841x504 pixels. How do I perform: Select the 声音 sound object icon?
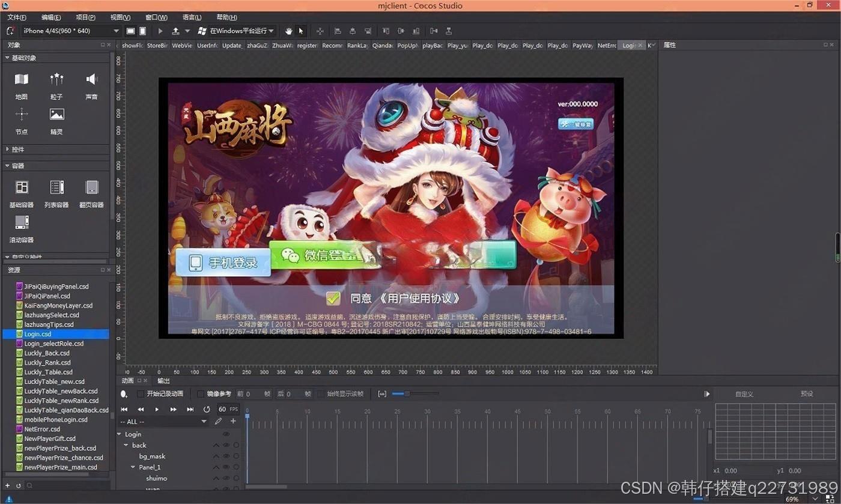pyautogui.click(x=91, y=79)
